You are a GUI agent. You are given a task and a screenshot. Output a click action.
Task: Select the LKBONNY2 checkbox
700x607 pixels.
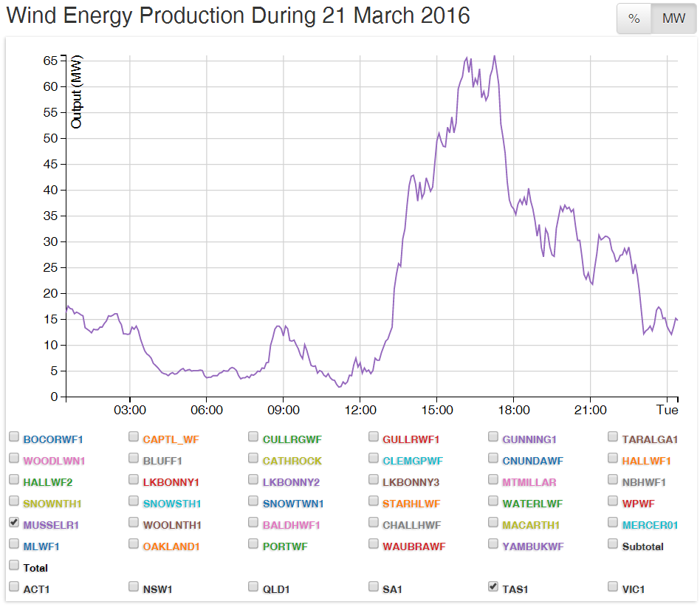[253, 479]
